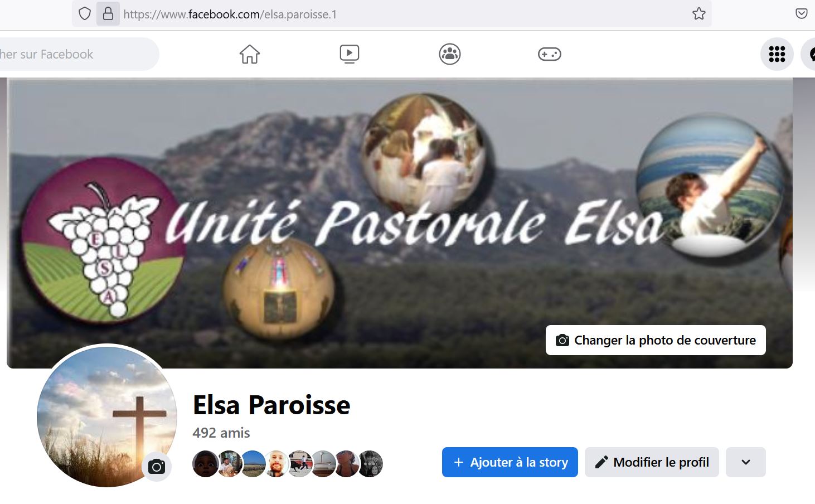Bookmark page with the star icon
Image resolution: width=815 pixels, height=504 pixels.
(x=699, y=14)
